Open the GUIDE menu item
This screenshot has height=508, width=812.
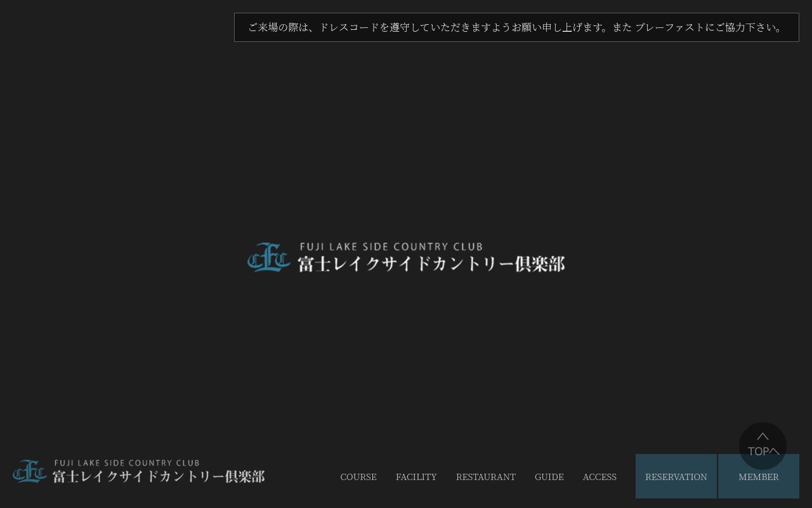tap(549, 477)
